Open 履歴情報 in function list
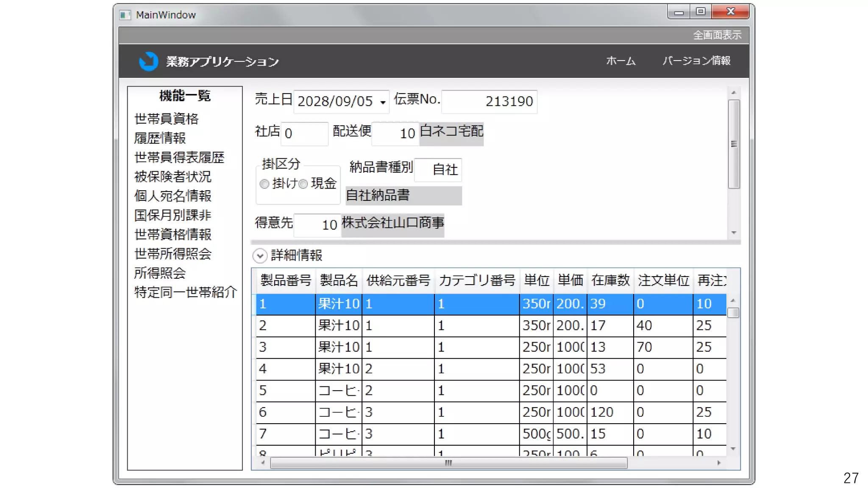This screenshot has height=488, width=868. (x=160, y=138)
